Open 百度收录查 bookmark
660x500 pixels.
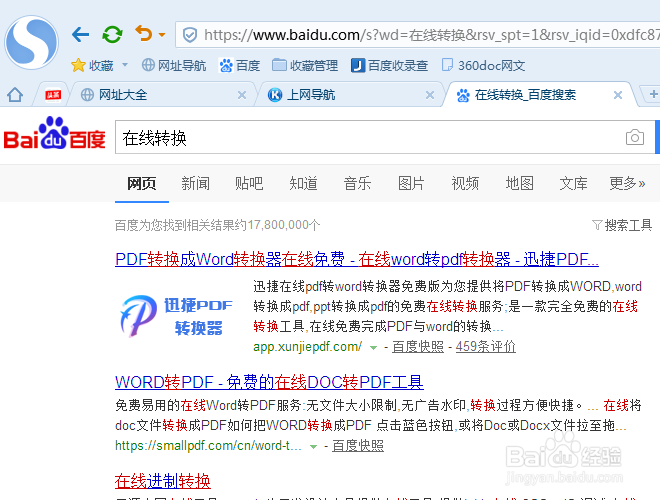[389, 65]
